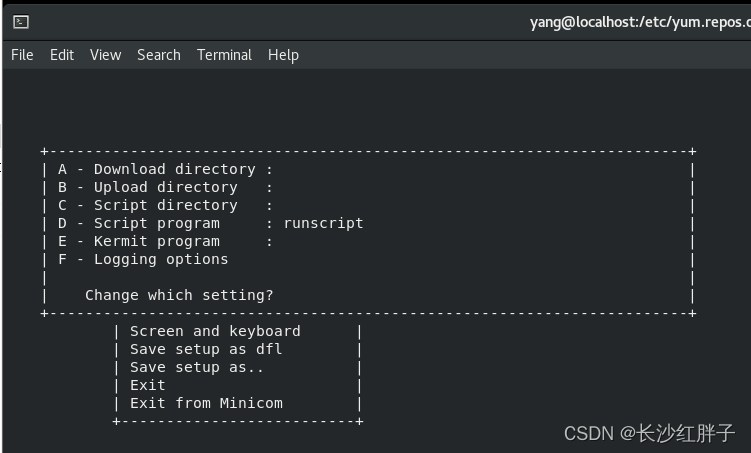Open the Search menu
Screen dimensions: 751x453
(x=159, y=55)
